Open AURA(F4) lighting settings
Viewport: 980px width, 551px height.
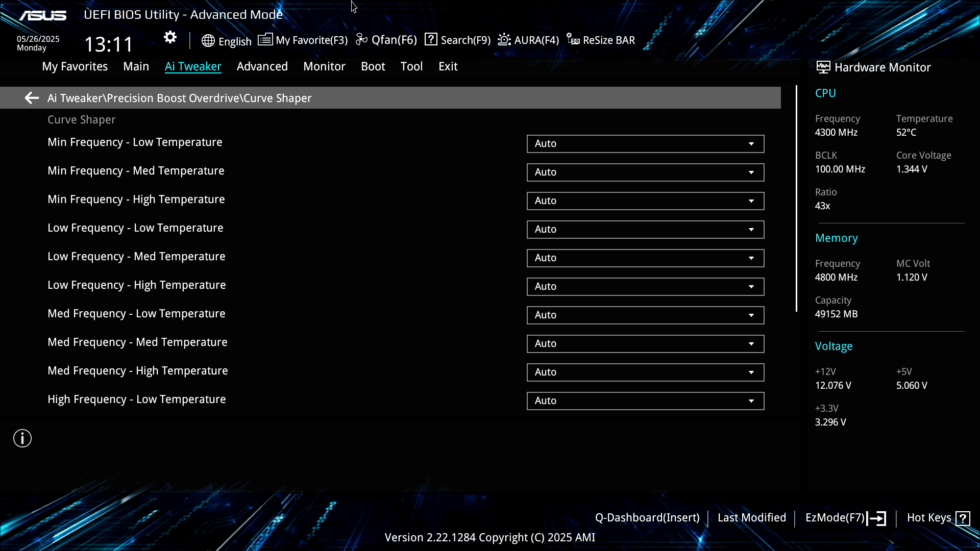pyautogui.click(x=528, y=40)
